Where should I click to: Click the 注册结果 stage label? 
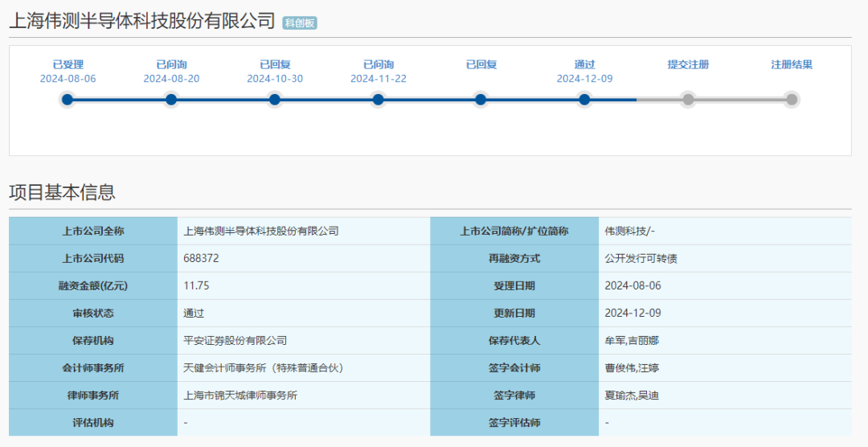[x=792, y=64]
